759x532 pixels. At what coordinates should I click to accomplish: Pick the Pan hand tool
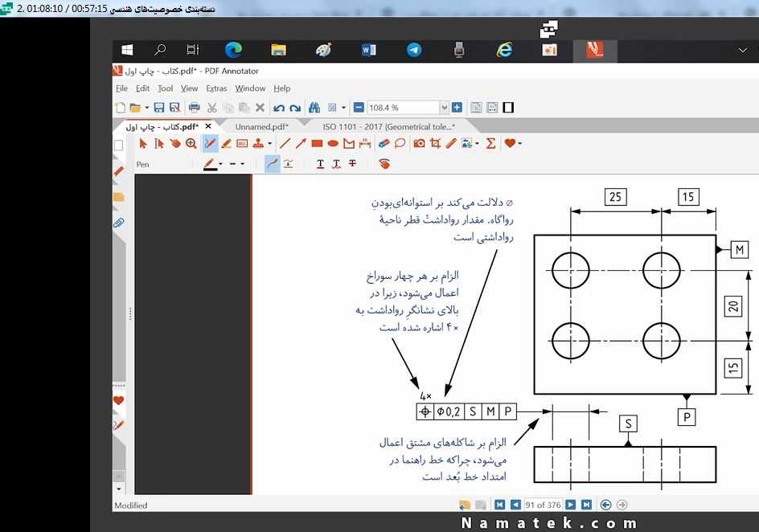point(174,143)
